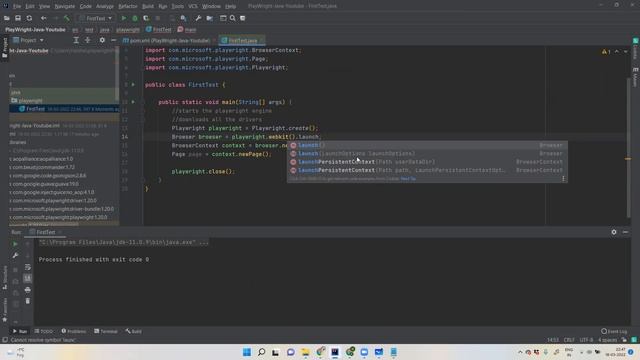Open the Project view dropdown

tap(28, 40)
